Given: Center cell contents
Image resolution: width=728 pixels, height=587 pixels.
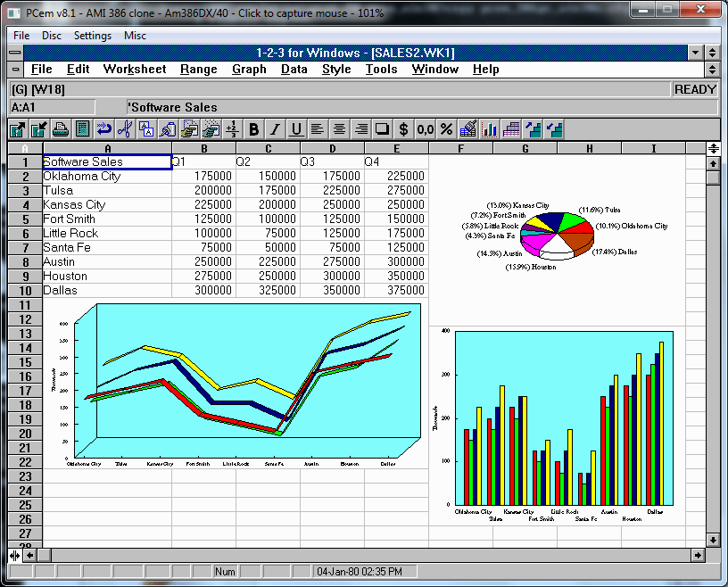Looking at the screenshot, I should coord(339,129).
